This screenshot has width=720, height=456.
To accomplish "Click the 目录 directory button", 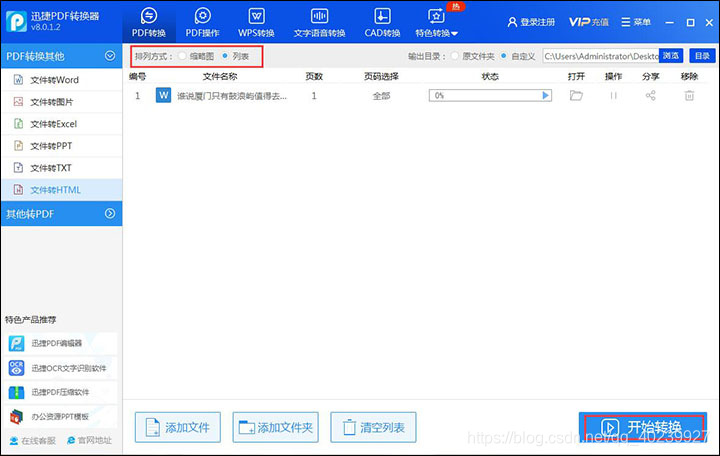I will point(702,56).
